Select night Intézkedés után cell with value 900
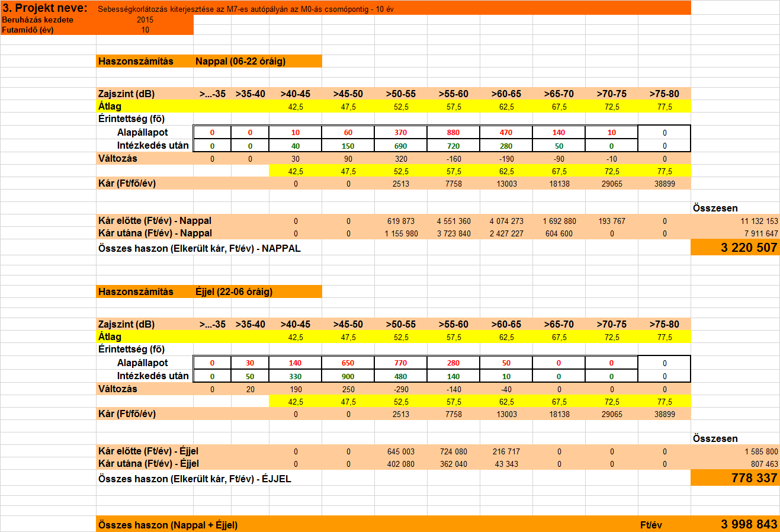The height and width of the screenshot is (532, 780). click(348, 376)
